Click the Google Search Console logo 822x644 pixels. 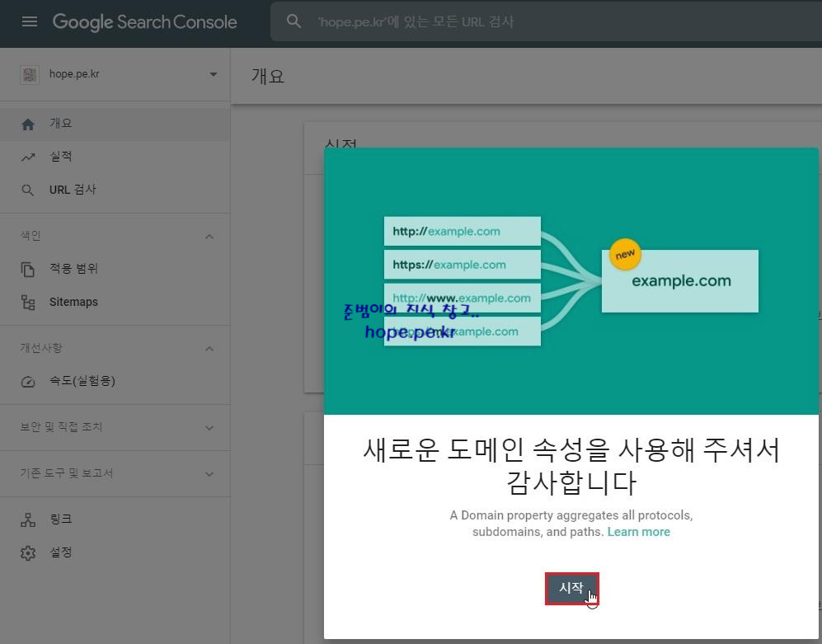click(144, 21)
